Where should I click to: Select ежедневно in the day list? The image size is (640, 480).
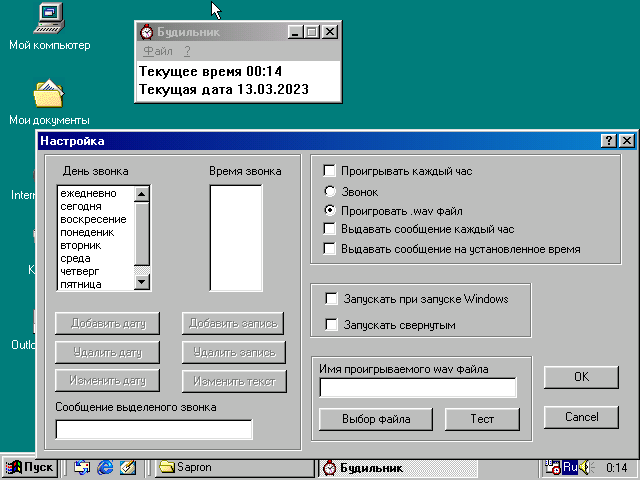(96, 193)
